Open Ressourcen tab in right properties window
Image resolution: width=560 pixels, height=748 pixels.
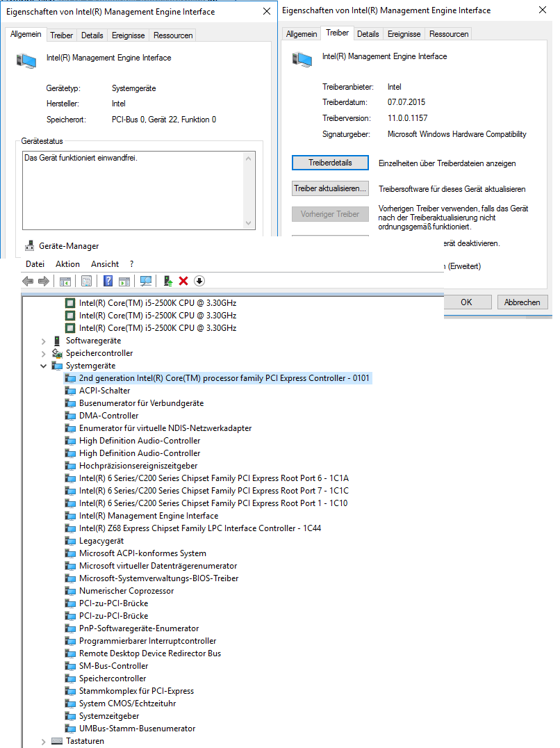[449, 34]
